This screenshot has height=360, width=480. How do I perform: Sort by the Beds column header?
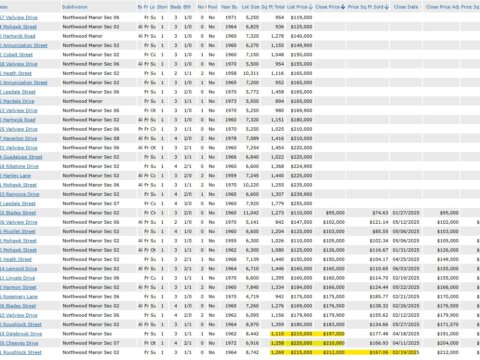(x=176, y=7)
